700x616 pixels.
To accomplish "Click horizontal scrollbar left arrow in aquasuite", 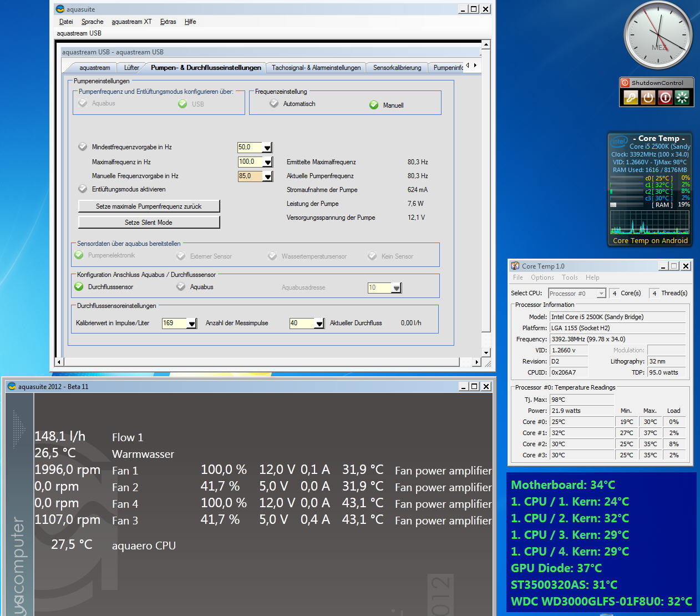I will pos(59,362).
